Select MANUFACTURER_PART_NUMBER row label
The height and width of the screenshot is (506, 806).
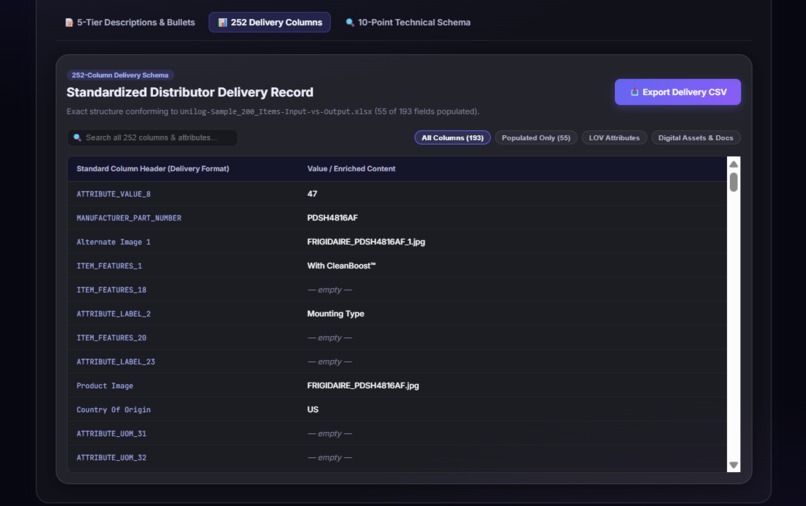click(129, 218)
